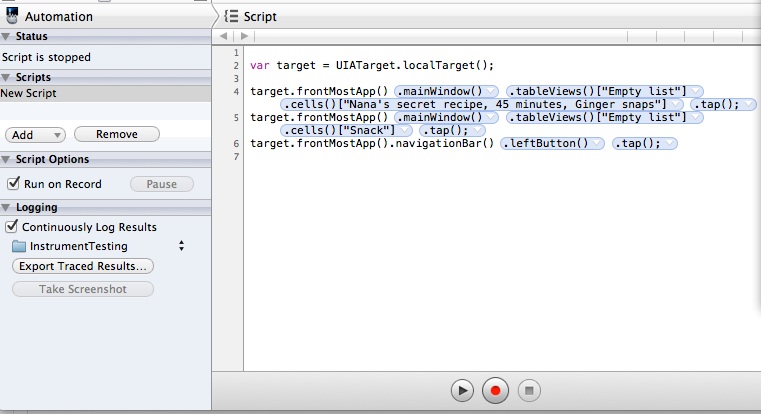Open dropdown on line 4 .tap() token
The height and width of the screenshot is (414, 761).
[749, 104]
